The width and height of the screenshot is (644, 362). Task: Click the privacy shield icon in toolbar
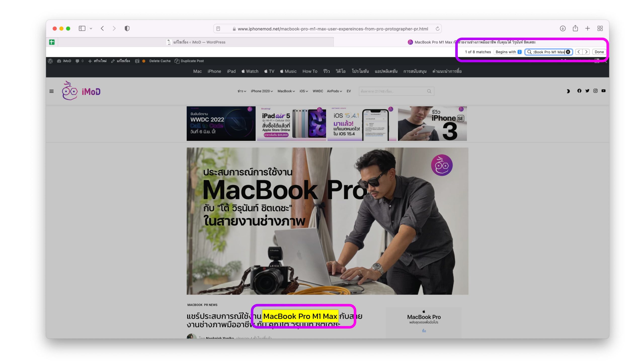coord(127,28)
